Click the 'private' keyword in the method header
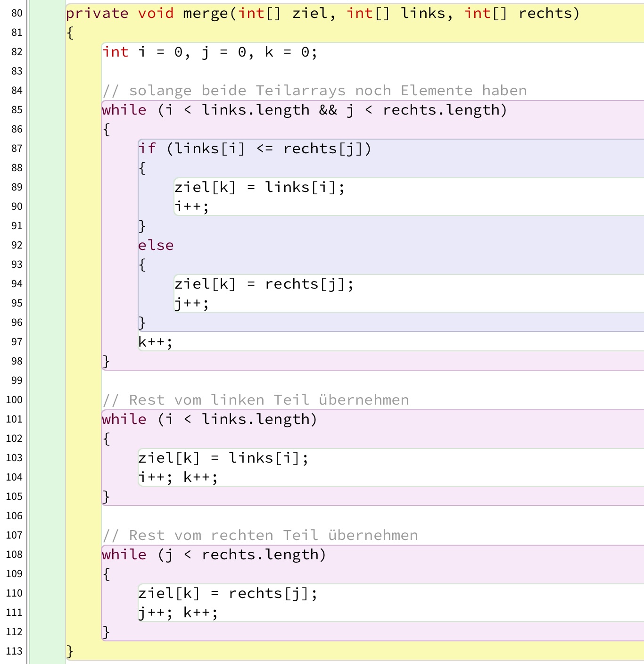Image resolution: width=644 pixels, height=664 pixels. click(x=97, y=13)
